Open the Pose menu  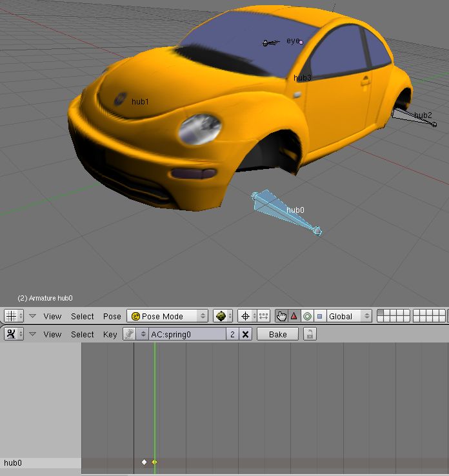click(x=112, y=316)
